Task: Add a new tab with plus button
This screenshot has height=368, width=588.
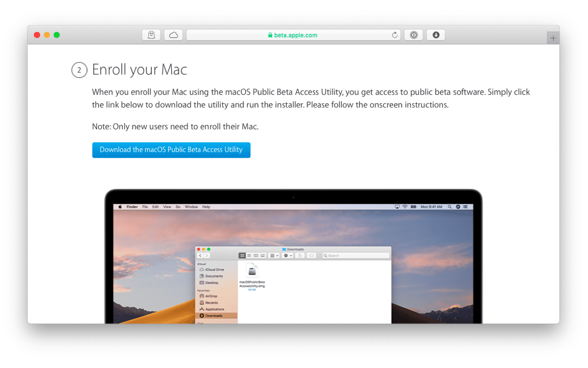Action: [x=553, y=38]
